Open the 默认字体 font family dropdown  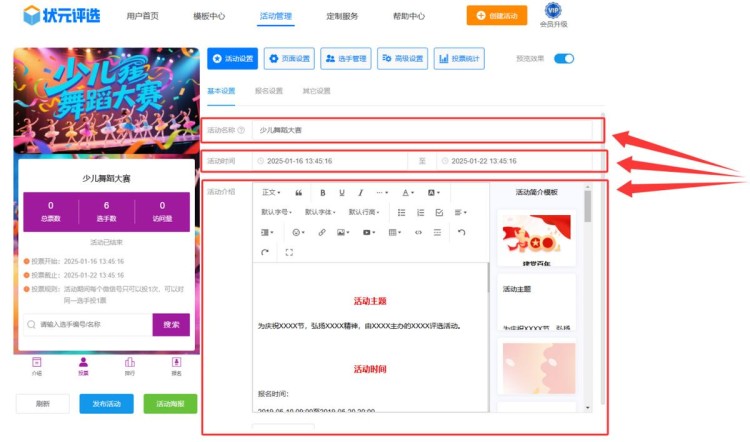[321, 212]
